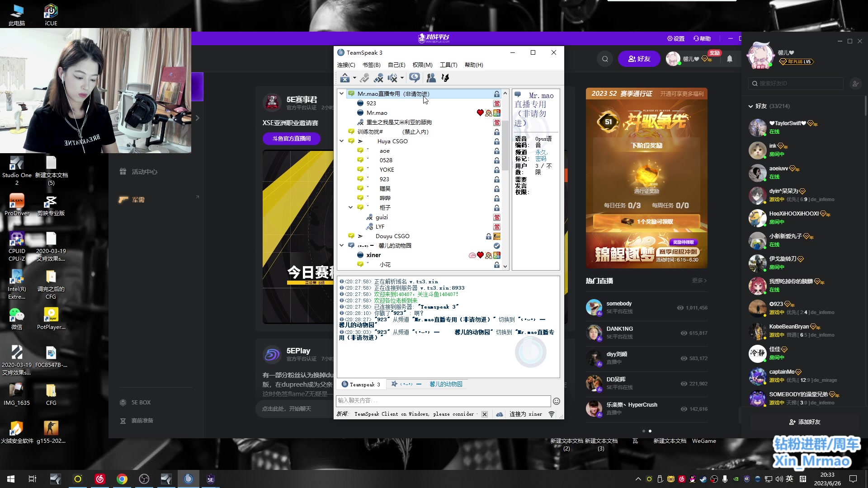868x488 pixels.
Task: Dismiss the TeamSpeak news ticker
Action: point(485,414)
